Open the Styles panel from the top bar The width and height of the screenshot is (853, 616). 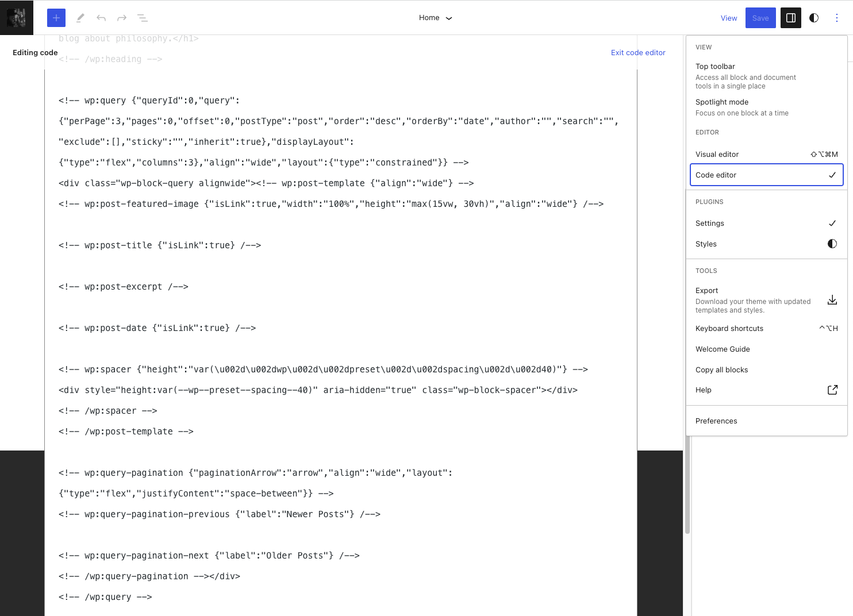point(814,18)
